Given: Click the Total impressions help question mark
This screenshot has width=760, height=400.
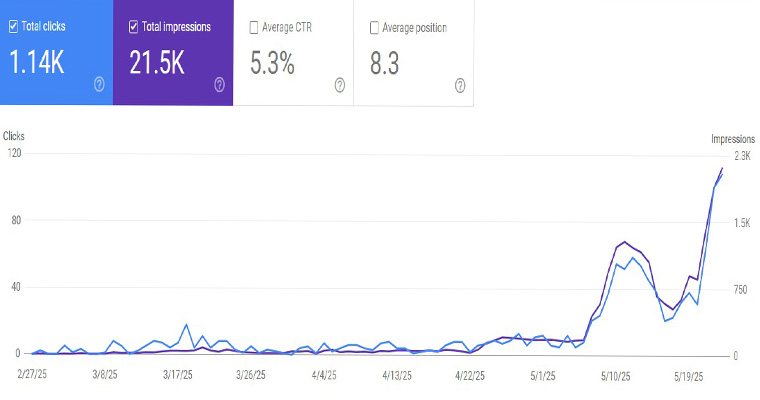Looking at the screenshot, I should pyautogui.click(x=219, y=85).
